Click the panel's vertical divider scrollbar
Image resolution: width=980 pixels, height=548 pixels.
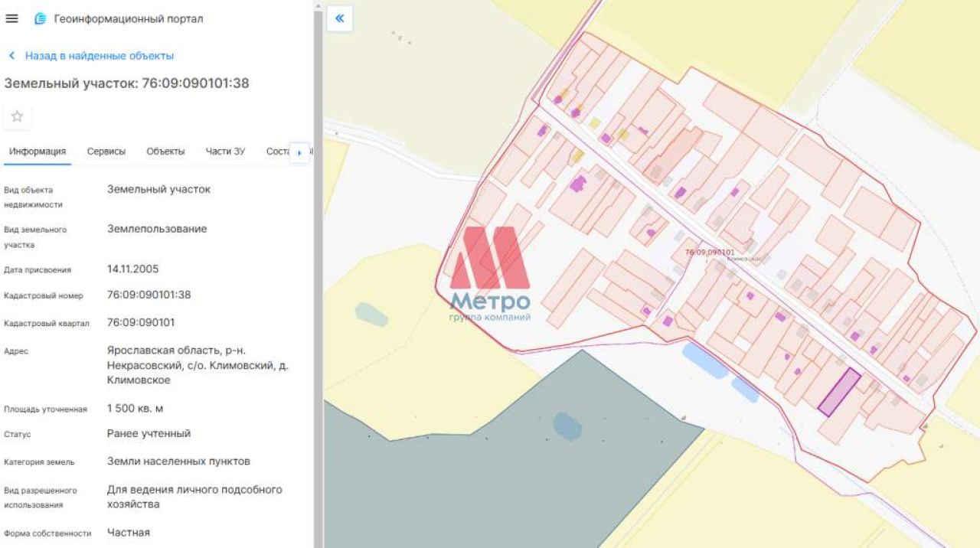(318, 274)
